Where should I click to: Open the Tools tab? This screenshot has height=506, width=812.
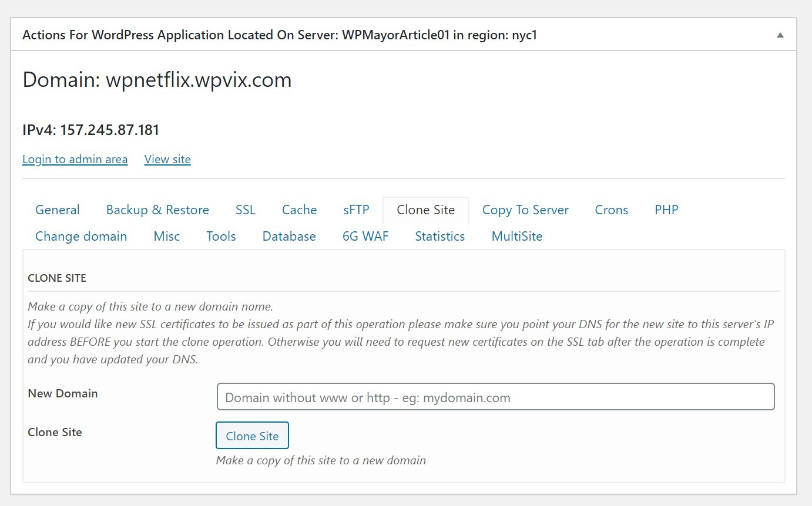tap(221, 237)
